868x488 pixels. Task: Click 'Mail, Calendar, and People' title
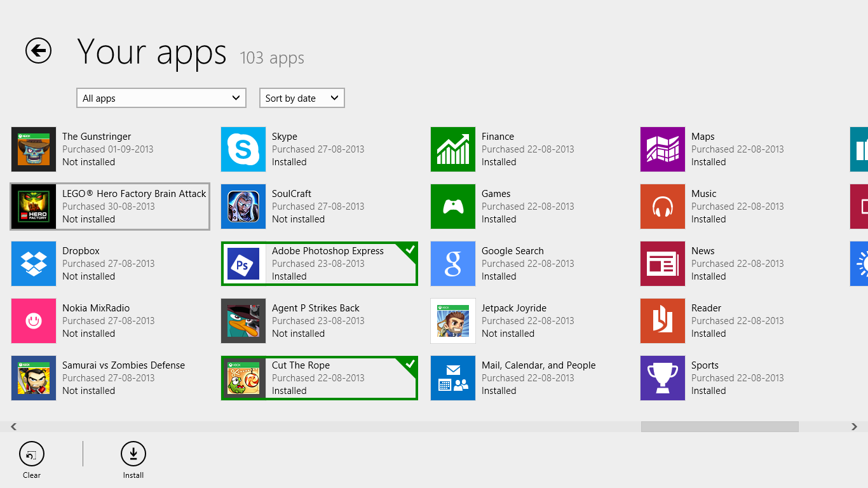point(539,365)
